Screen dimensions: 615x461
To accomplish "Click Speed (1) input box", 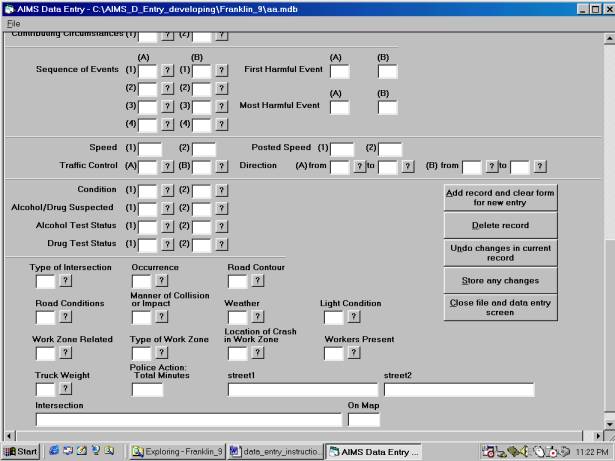I will [150, 149].
